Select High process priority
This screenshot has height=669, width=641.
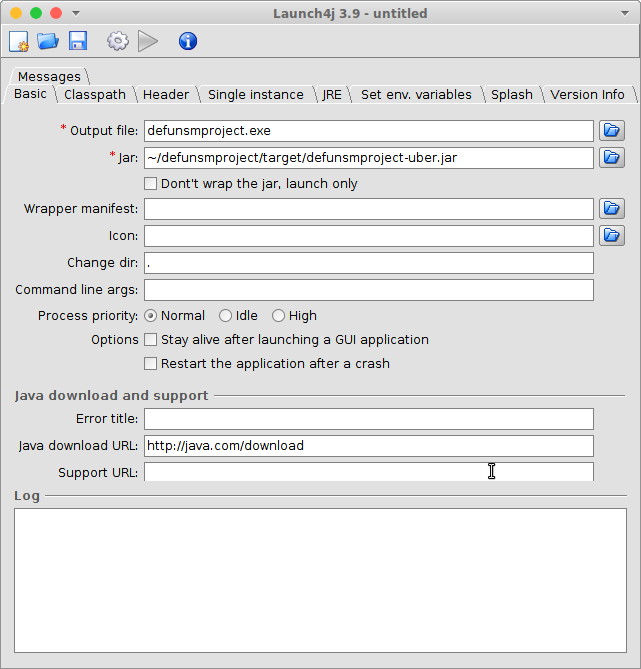(x=278, y=316)
